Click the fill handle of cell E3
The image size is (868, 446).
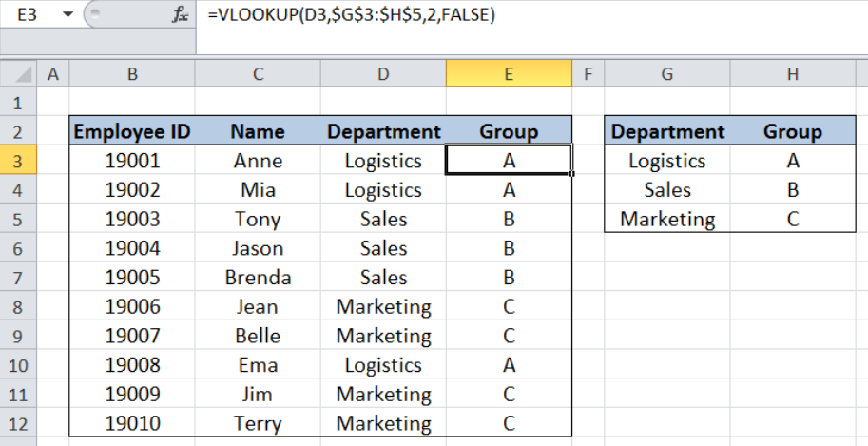(571, 174)
